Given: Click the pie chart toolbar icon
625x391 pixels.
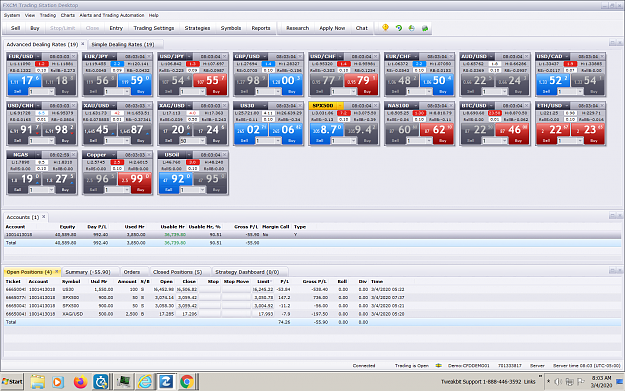Looking at the screenshot, I should (x=412, y=28).
